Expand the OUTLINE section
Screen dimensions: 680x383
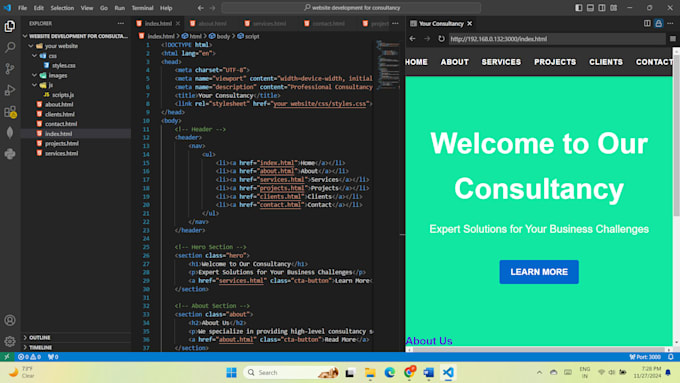76,337
